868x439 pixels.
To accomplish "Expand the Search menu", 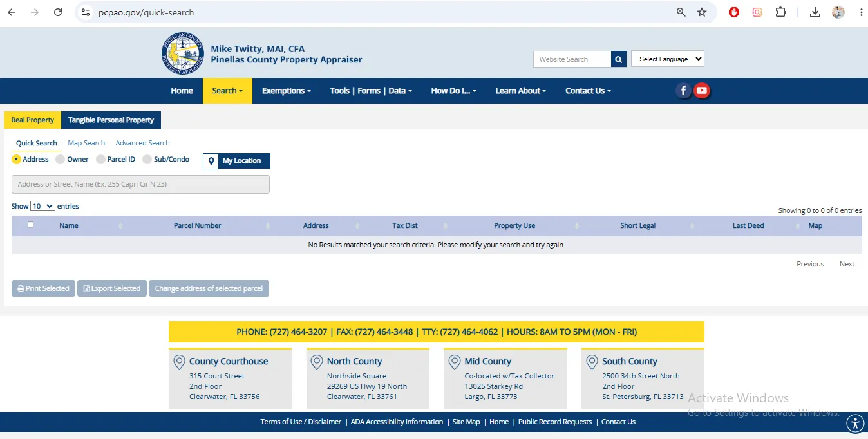I will [x=227, y=91].
